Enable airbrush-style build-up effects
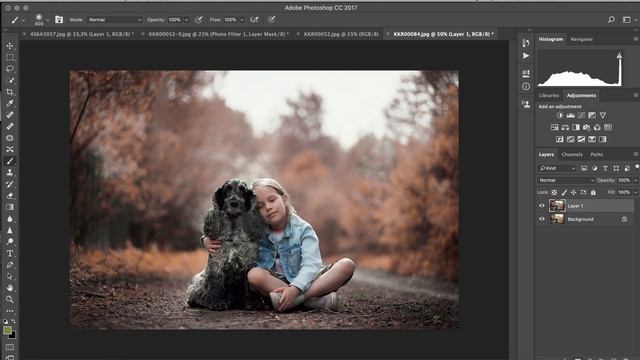Screen dimensions: 640x360 254,20
